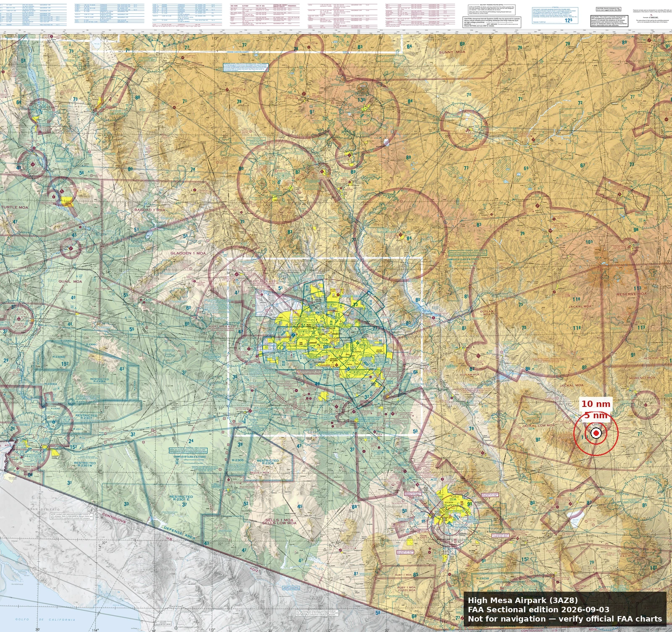Viewport: 672px width, 632px height.
Task: Click the "TURTLE MOA" airspace label
Action: click(15, 207)
